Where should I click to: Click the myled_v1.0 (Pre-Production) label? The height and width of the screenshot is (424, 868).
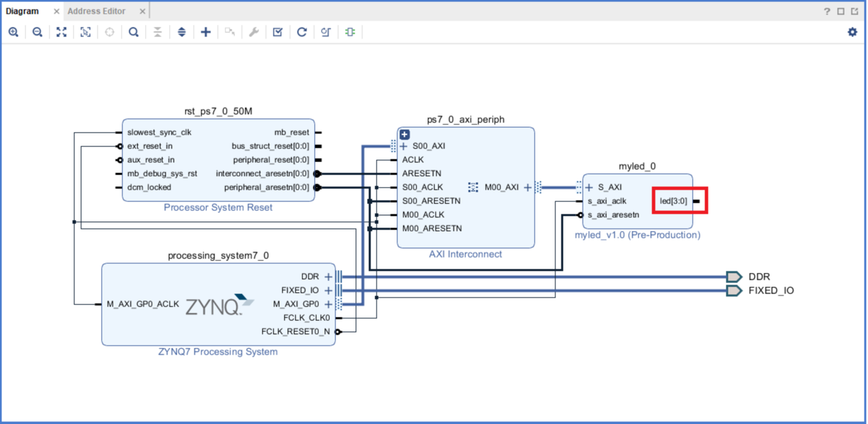coord(637,235)
